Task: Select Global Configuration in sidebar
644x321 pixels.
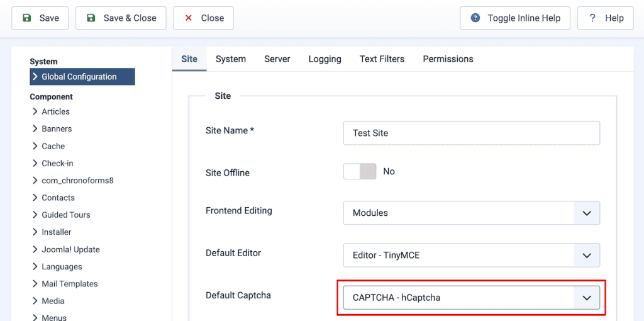Action: tap(82, 77)
